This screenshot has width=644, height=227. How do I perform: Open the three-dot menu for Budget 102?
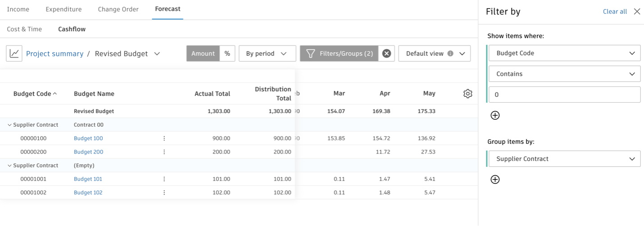click(164, 192)
